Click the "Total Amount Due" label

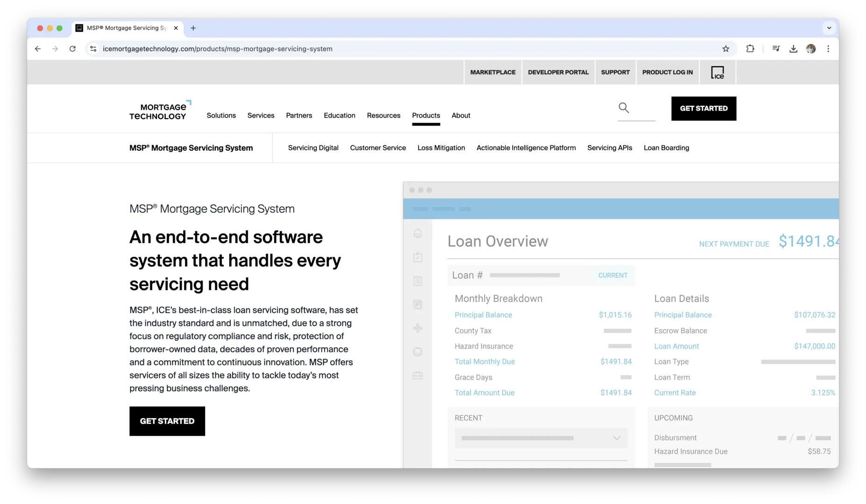(x=484, y=393)
